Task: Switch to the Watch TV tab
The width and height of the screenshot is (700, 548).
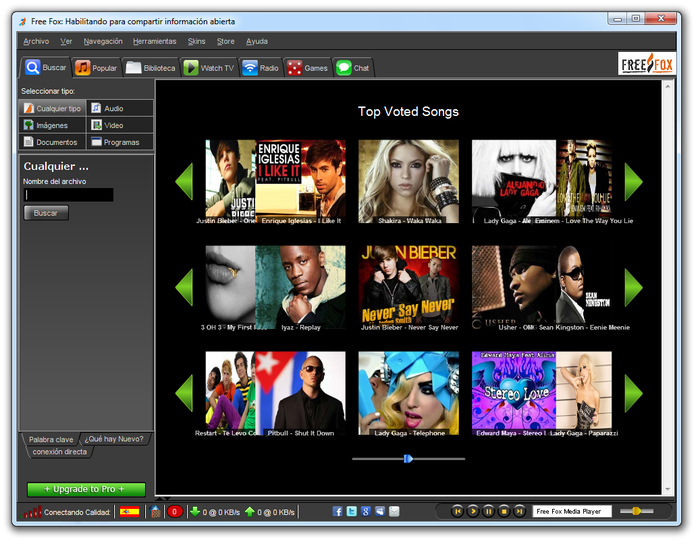Action: [x=209, y=68]
